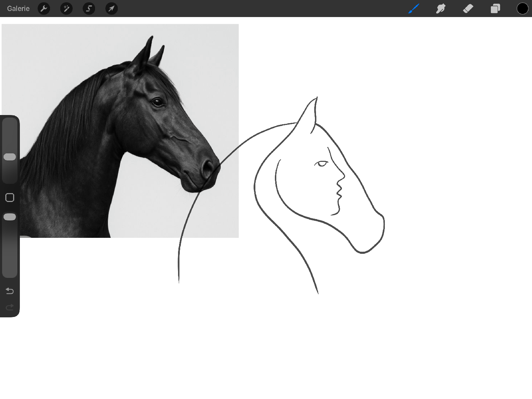532x399 pixels.
Task: Open the Layers panel
Action: coord(495,9)
